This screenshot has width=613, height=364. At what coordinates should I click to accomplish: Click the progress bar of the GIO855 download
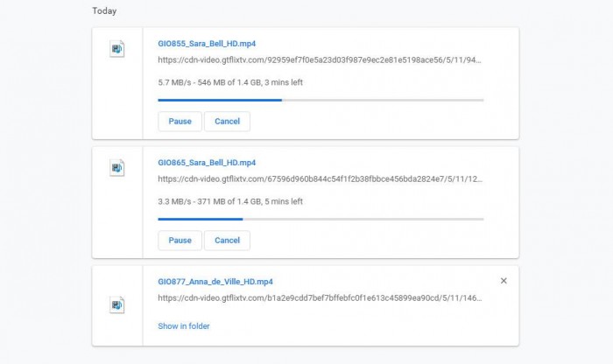pos(321,101)
